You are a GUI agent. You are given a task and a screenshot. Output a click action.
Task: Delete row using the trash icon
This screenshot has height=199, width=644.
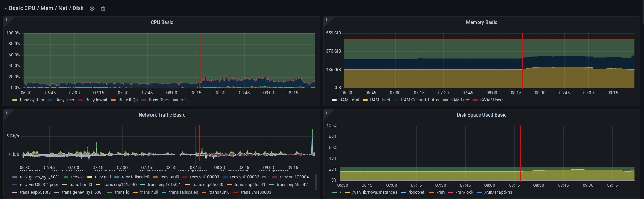pos(103,9)
